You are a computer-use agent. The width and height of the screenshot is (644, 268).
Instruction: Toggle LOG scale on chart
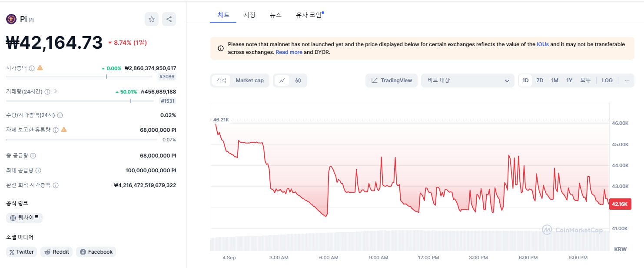click(607, 80)
